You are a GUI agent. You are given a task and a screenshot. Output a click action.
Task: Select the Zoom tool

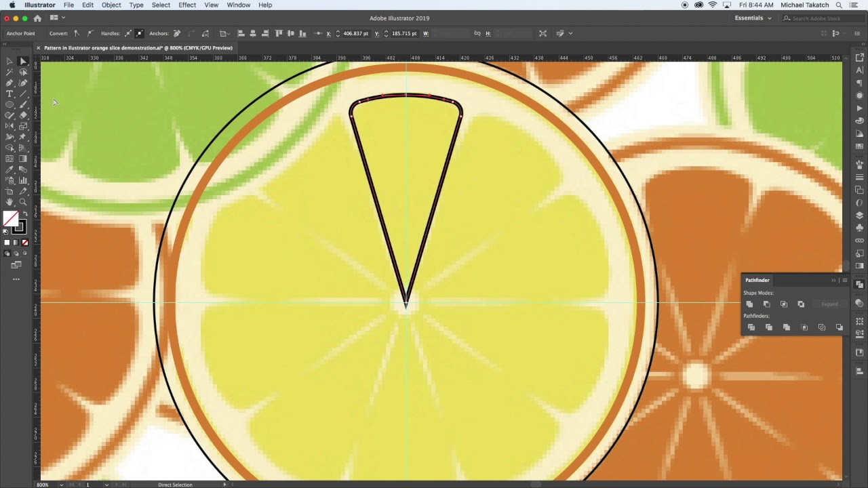click(x=23, y=202)
